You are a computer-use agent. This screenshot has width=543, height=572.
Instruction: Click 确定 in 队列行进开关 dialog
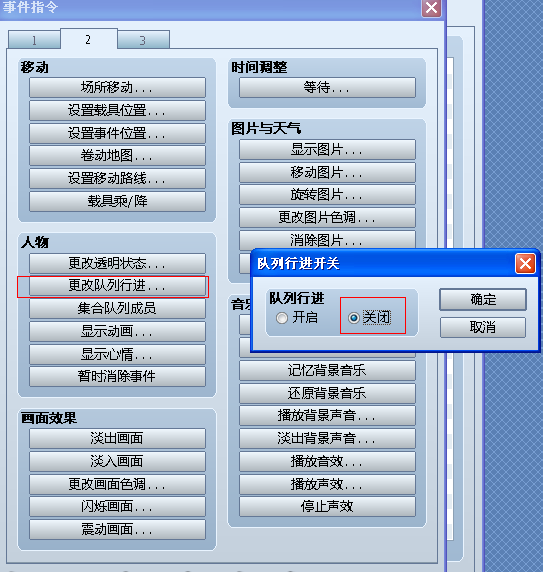[x=483, y=299]
